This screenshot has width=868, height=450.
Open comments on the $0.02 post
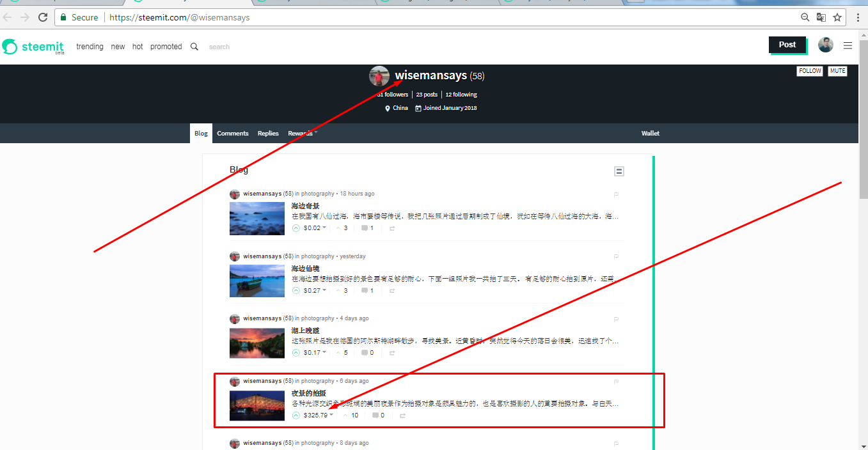368,228
